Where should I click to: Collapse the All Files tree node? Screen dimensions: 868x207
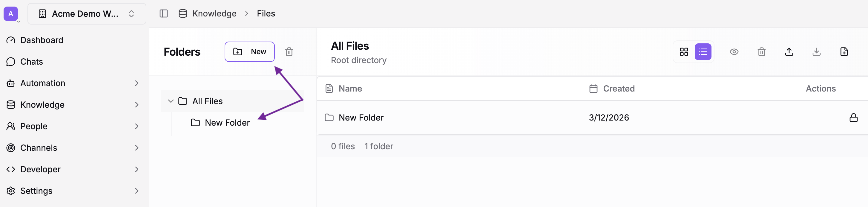click(171, 101)
